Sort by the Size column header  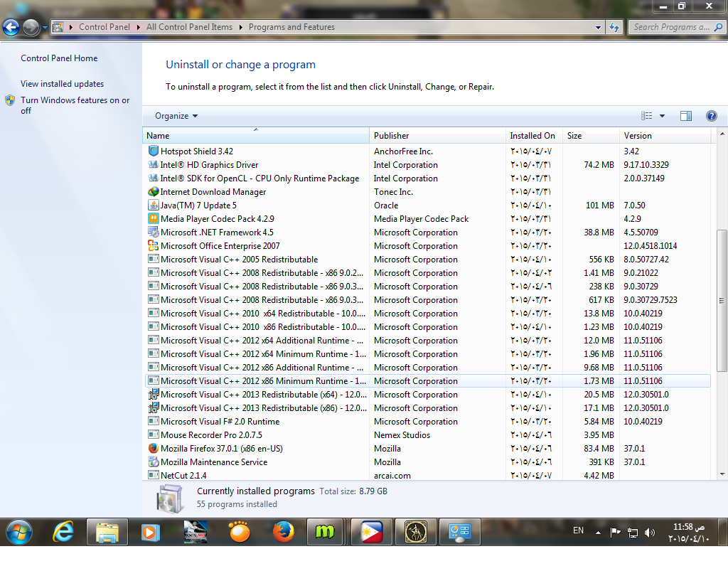[591, 136]
